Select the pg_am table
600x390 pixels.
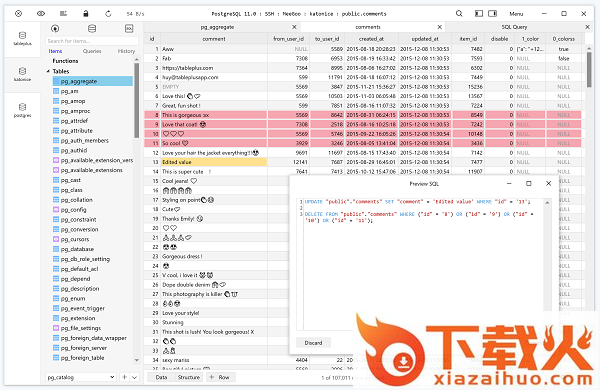coord(69,91)
